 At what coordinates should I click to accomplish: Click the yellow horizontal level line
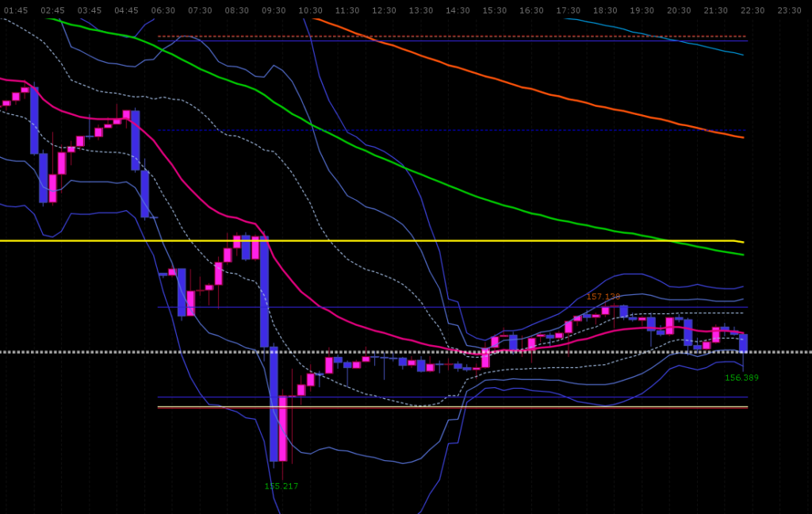372,241
